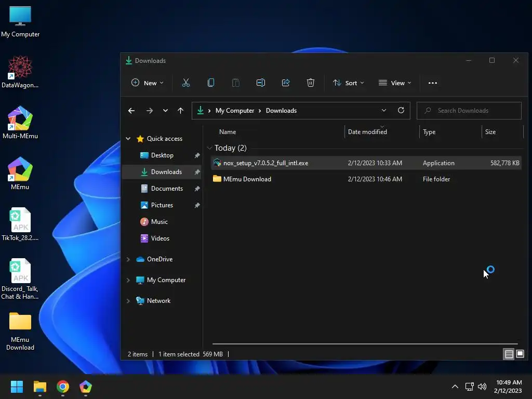Open the New dropdown menu

click(147, 83)
